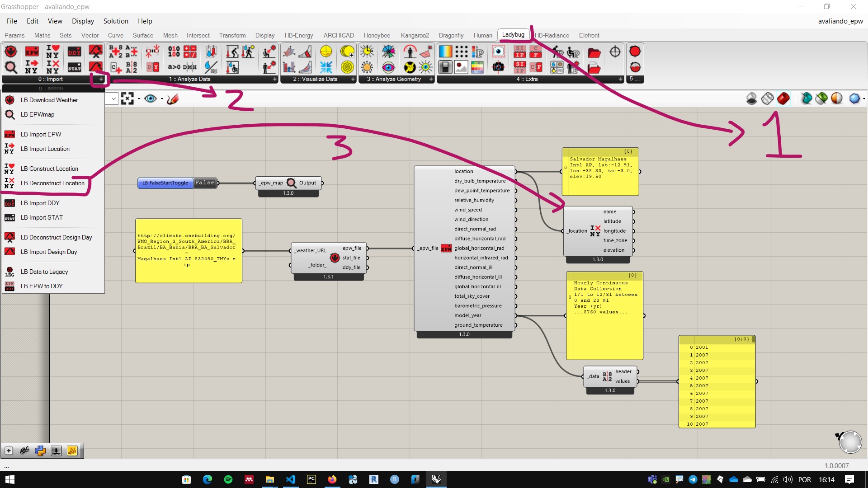
Task: Expand the 3 :: Analyze Geometry panel arrow
Action: point(431,79)
